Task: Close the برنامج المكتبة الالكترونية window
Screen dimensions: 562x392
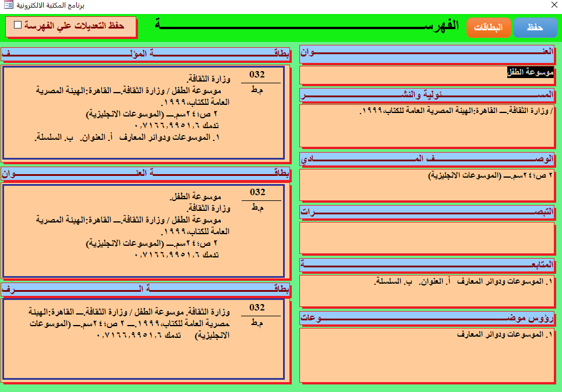Action: point(554,5)
